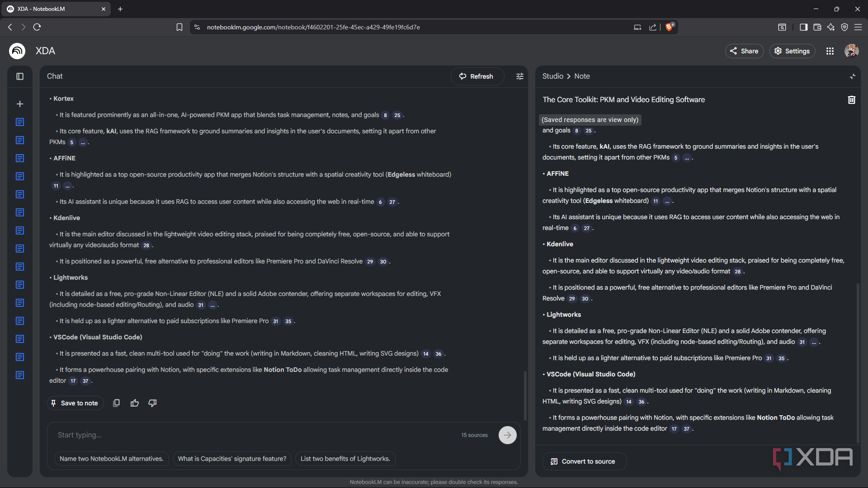868x488 pixels.
Task: Open notebook Settings
Action: tap(792, 51)
